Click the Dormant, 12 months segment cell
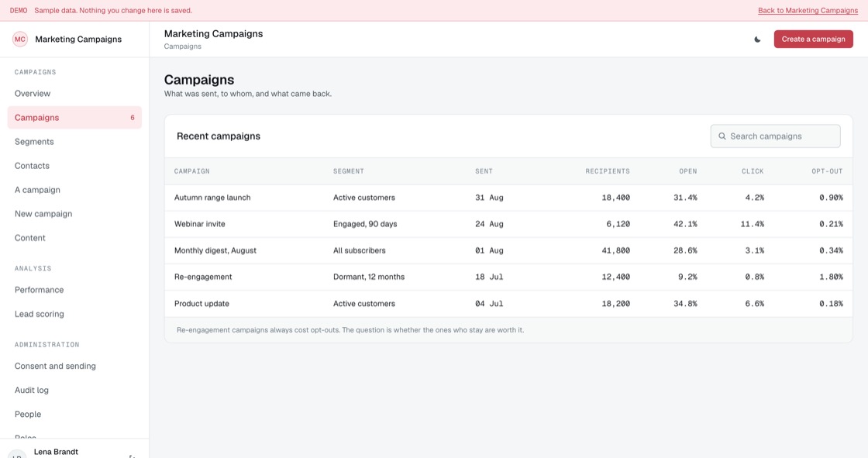 coord(369,277)
